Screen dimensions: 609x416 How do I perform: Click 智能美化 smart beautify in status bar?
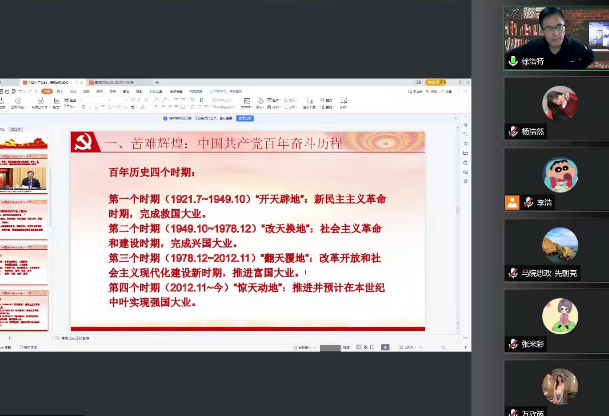tap(304, 347)
